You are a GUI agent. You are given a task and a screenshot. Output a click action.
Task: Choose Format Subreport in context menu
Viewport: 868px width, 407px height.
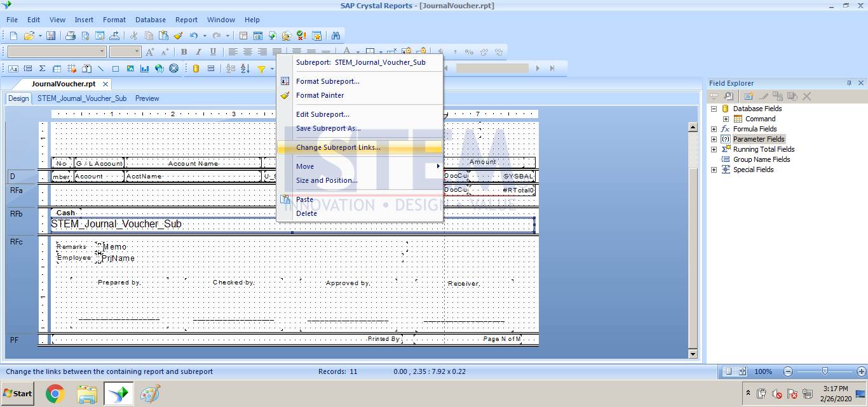[x=360, y=81]
